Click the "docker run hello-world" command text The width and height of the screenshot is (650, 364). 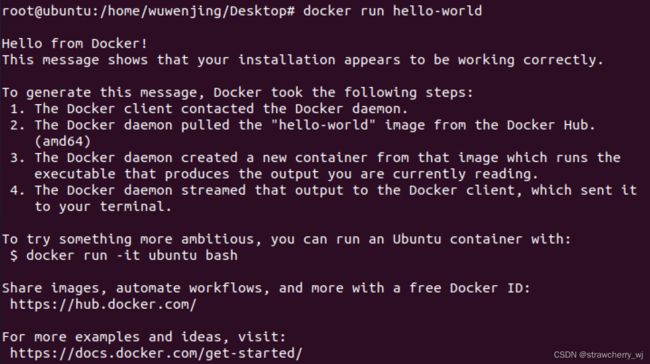click(393, 11)
